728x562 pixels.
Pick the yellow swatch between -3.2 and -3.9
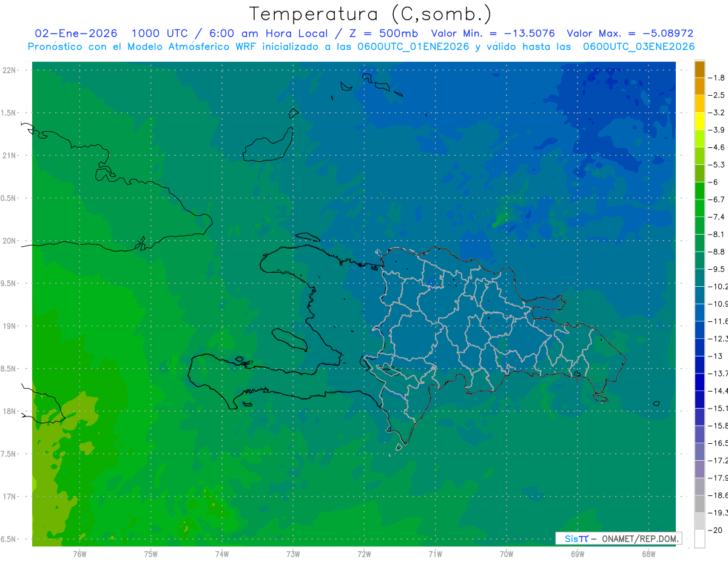[699, 121]
